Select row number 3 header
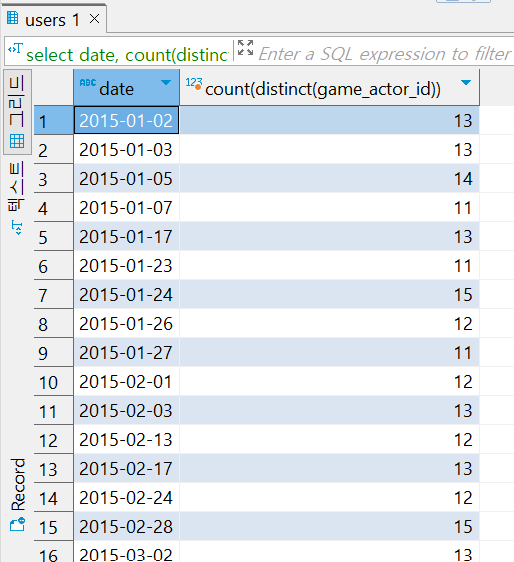Image resolution: width=514 pixels, height=562 pixels. point(54,179)
